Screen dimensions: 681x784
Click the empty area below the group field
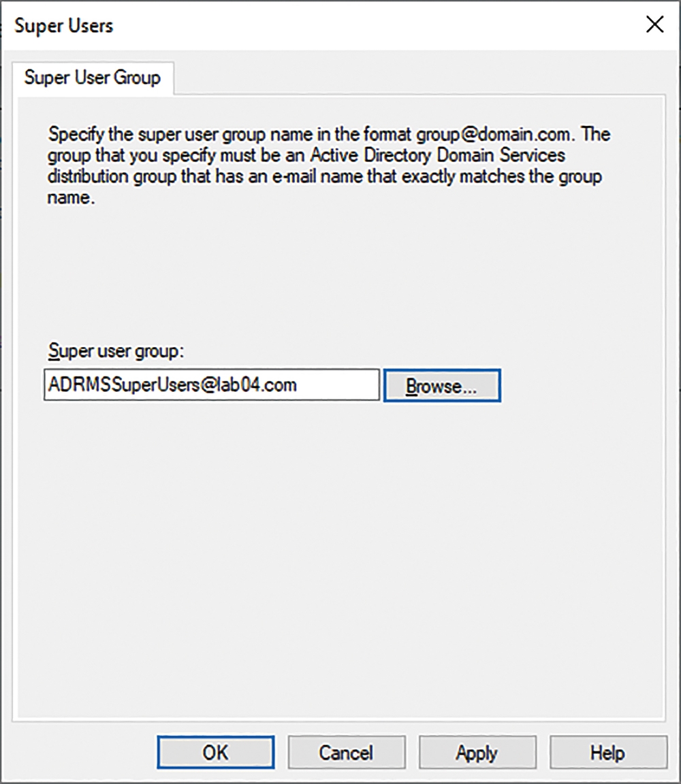click(x=340, y=555)
